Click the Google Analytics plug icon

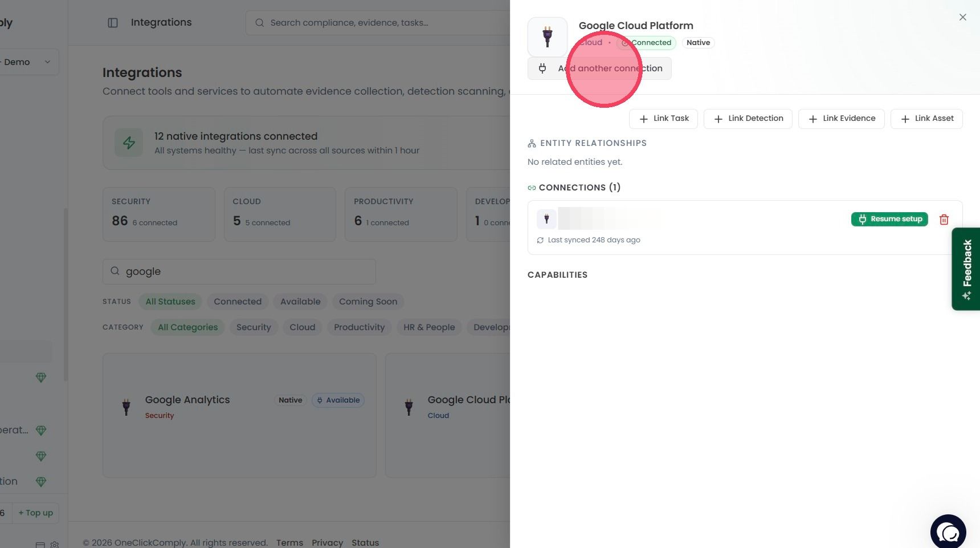(x=126, y=407)
